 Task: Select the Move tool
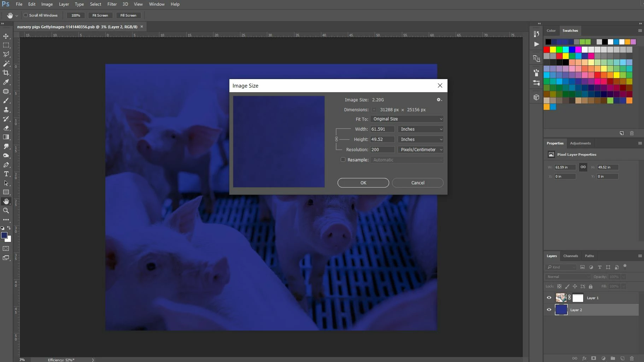point(6,36)
